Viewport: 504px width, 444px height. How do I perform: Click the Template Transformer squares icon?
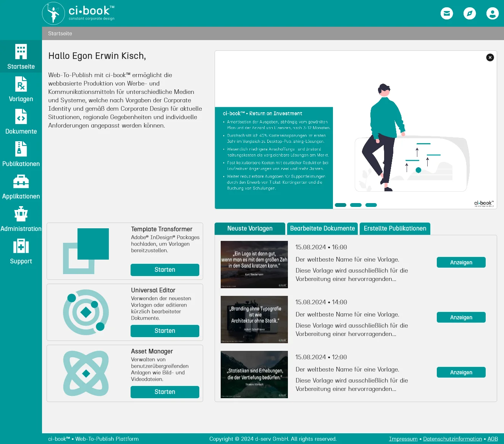pos(86,251)
